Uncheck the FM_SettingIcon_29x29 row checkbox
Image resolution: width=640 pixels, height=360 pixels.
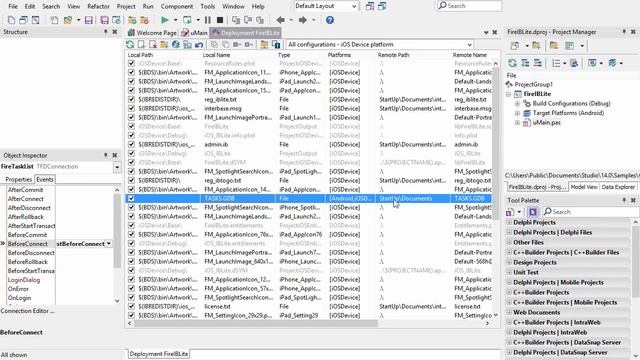pos(131,315)
